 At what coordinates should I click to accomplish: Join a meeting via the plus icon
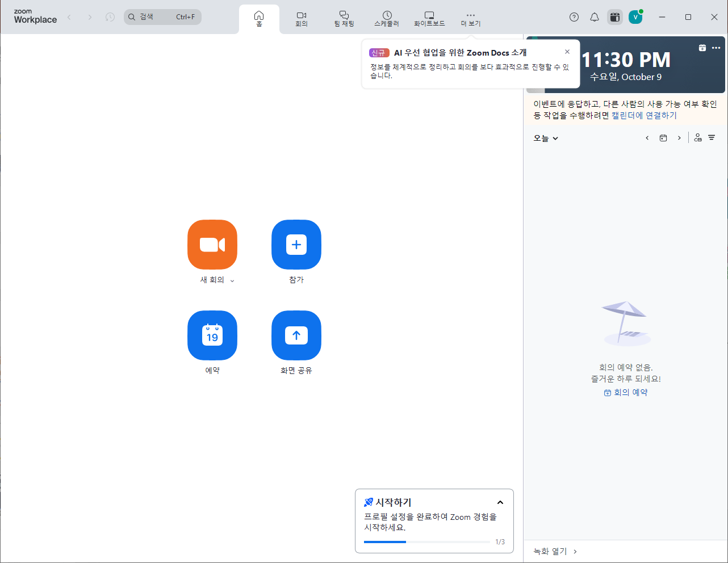[x=296, y=245]
